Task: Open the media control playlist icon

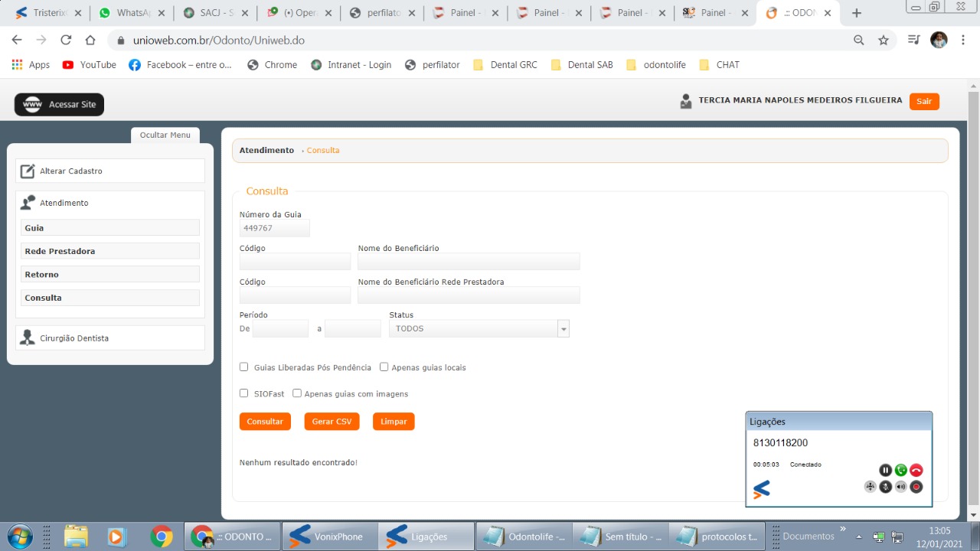Action: (x=913, y=41)
